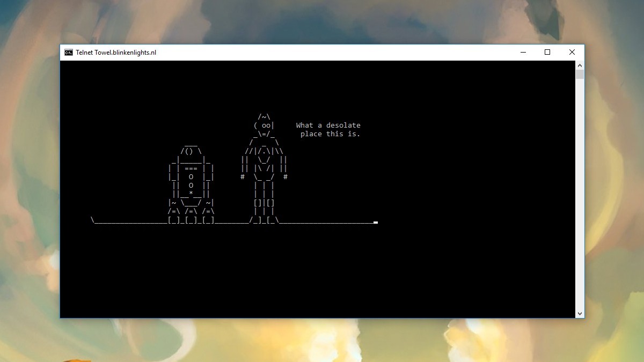Maximize the Telnet window

coord(547,52)
